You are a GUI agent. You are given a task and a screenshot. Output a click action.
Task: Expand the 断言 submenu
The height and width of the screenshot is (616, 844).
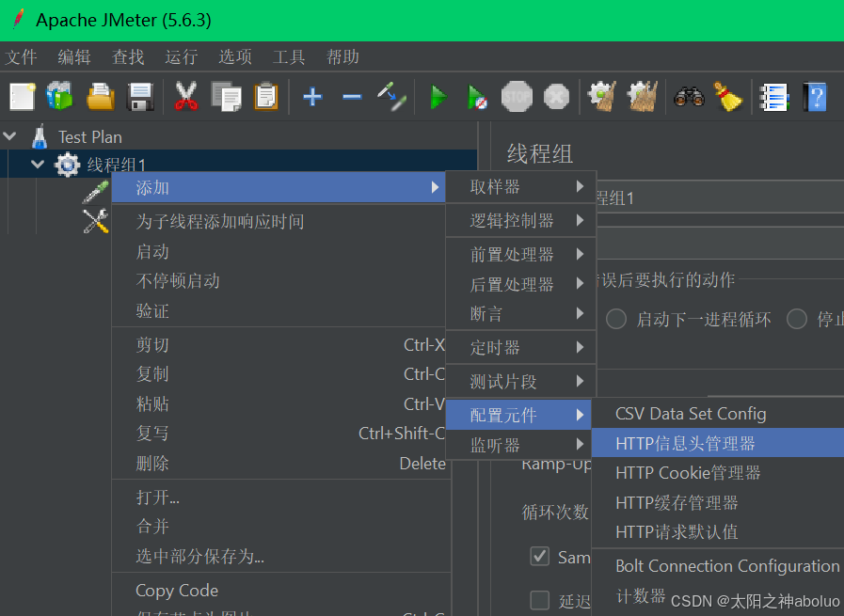[x=520, y=313]
